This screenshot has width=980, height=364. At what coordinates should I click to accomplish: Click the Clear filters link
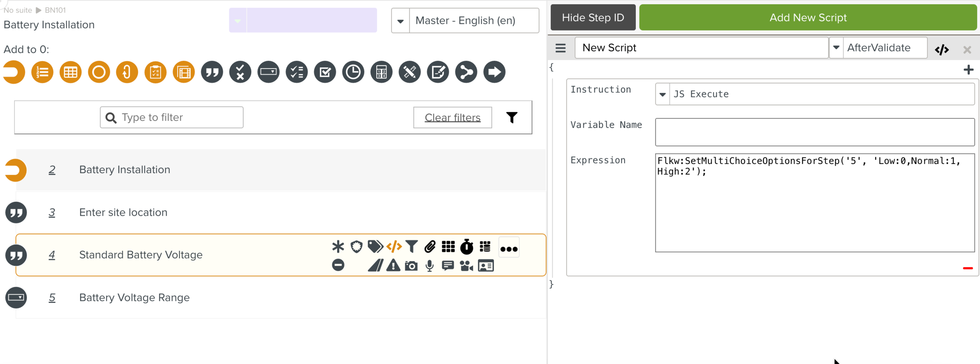click(452, 118)
